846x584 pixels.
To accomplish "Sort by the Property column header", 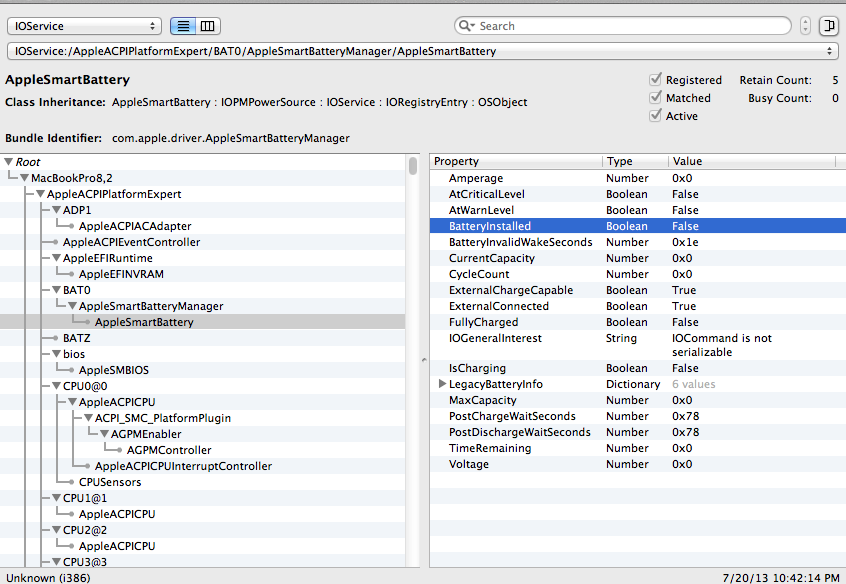I will coord(516,161).
